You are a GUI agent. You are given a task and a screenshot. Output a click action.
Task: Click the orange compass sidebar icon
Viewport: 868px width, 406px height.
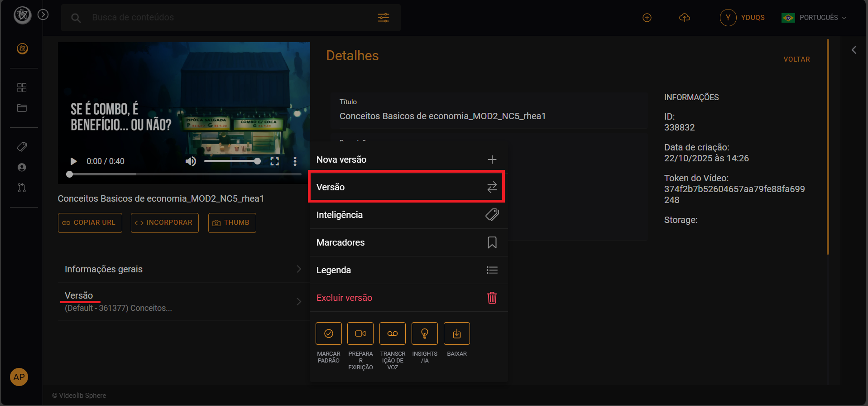pos(22,48)
